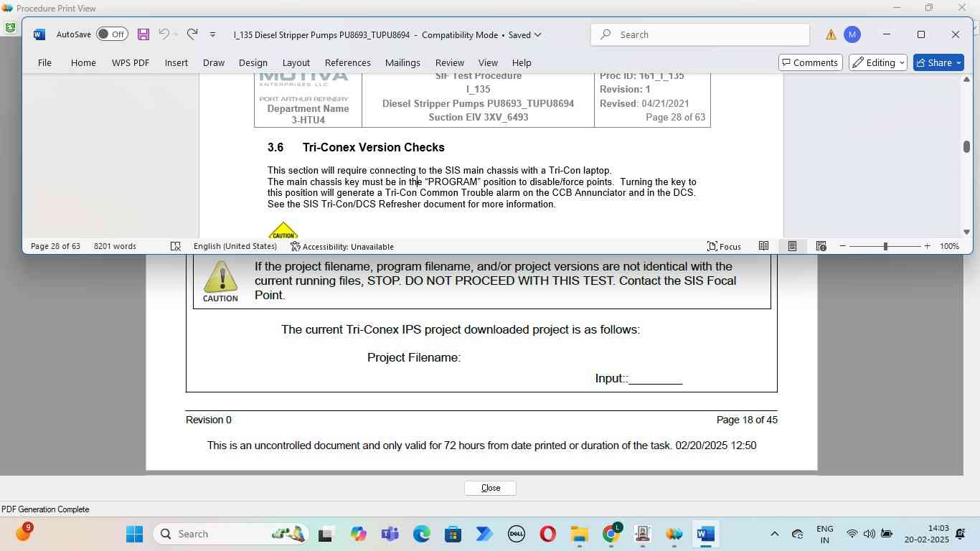Image resolution: width=980 pixels, height=551 pixels.
Task: Click zoom out minus button
Action: pos(843,246)
